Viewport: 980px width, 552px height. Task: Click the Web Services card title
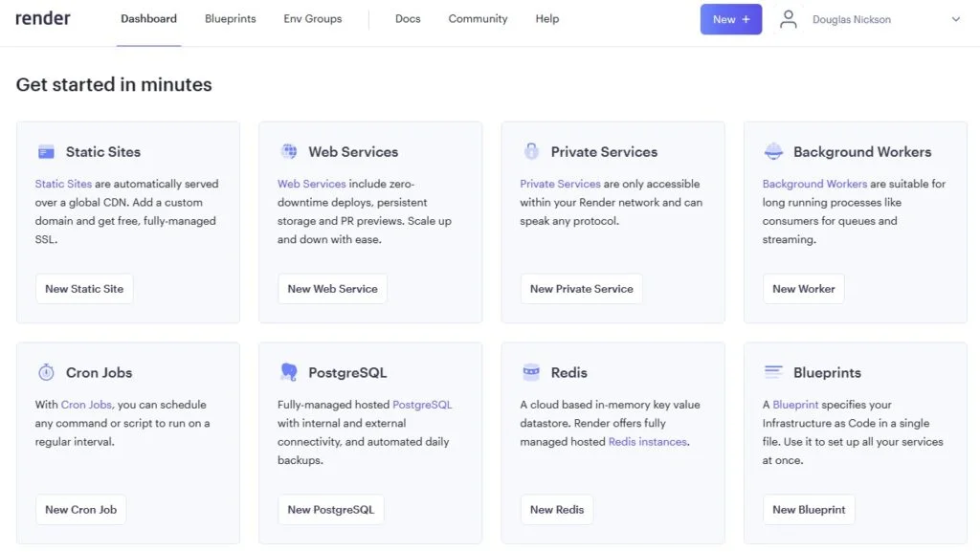tap(353, 152)
